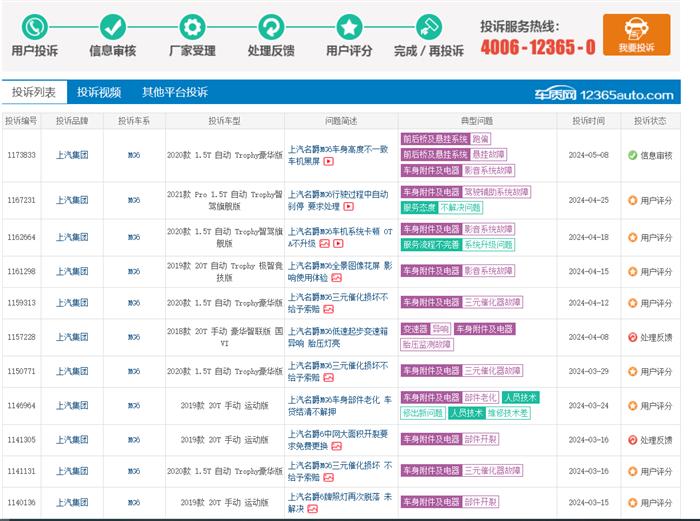This screenshot has width=700, height=521.
Task: Click green 信息审核 status icon for 1173833
Action: pos(632,155)
